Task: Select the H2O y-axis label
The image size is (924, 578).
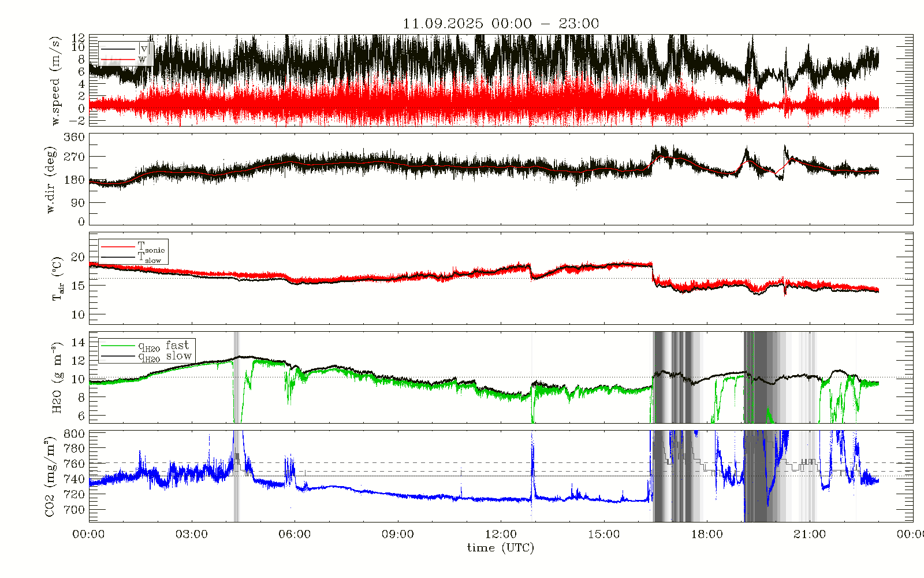Action: (x=57, y=378)
